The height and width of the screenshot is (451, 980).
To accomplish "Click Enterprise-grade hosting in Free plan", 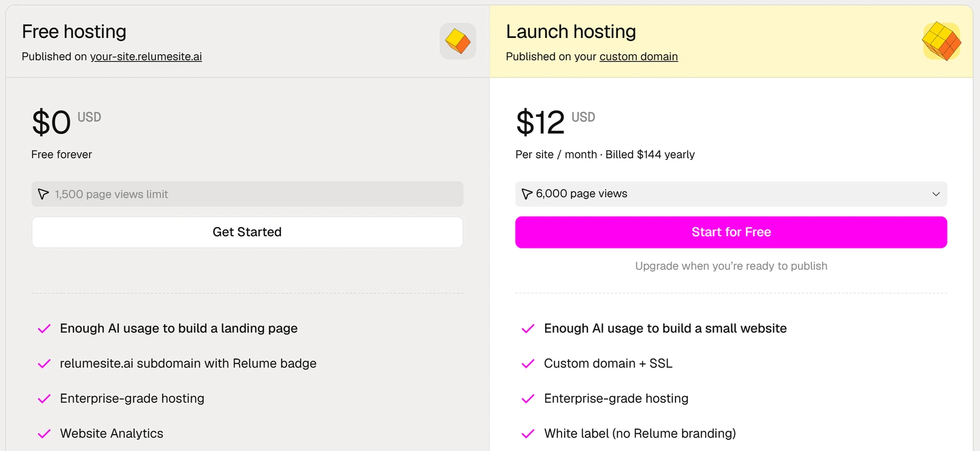I will (132, 398).
